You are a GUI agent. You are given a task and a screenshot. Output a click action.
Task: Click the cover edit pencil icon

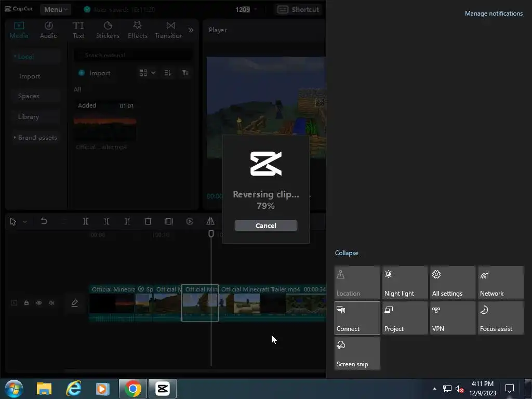click(75, 303)
